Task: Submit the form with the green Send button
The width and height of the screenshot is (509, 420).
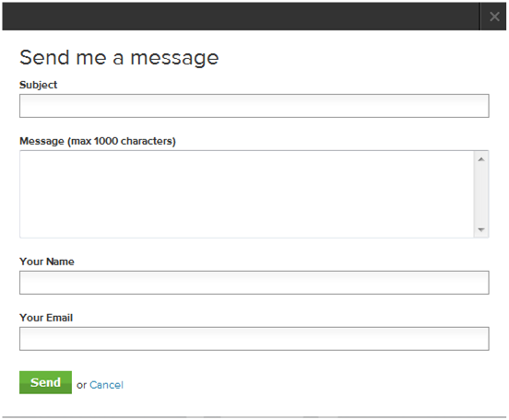Action: [45, 382]
